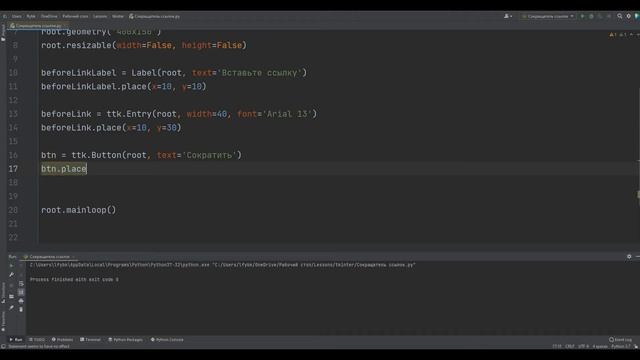The height and width of the screenshot is (360, 640).
Task: Open the Favorites sidebar tool window
Action: pyautogui.click(x=3, y=321)
